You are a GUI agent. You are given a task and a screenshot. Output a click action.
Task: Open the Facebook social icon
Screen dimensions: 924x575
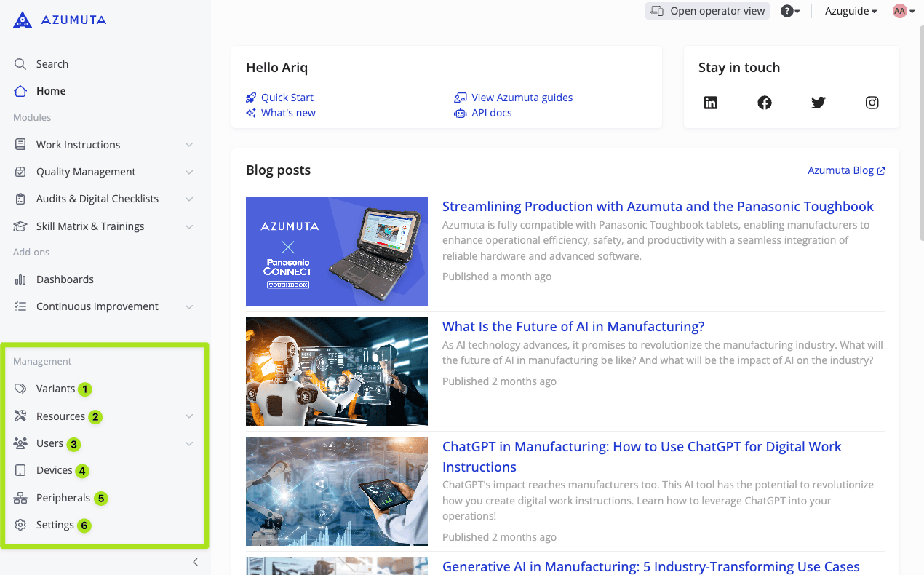pyautogui.click(x=765, y=103)
